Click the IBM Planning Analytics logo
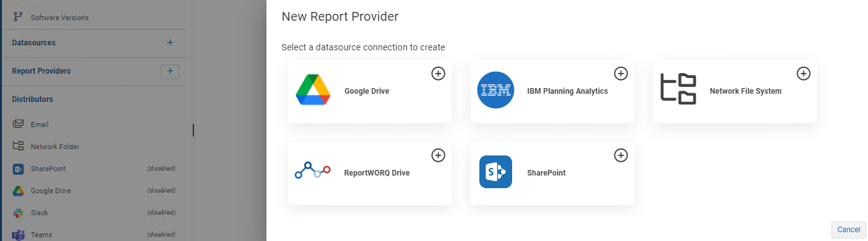868x241 pixels. (x=496, y=90)
